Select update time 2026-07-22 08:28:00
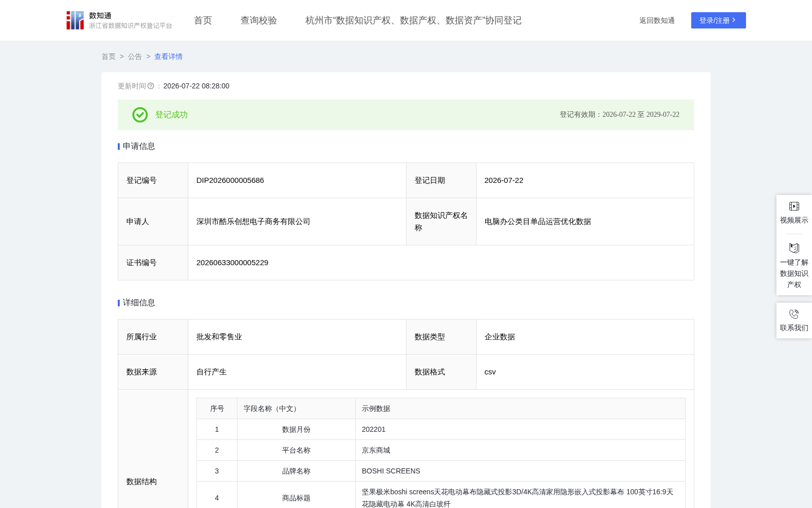 196,86
